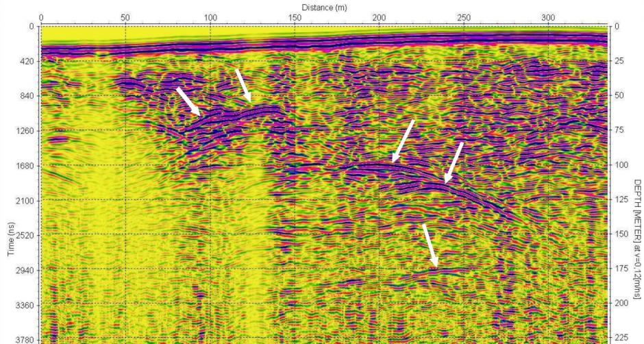Click the 420 tick on the Time axis
644x344 pixels.
[28, 61]
